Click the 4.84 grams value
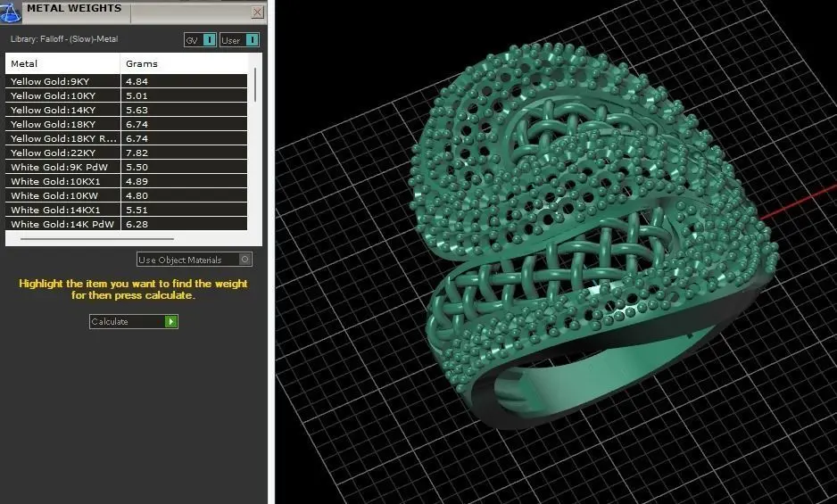837x504 pixels. pyautogui.click(x=137, y=82)
